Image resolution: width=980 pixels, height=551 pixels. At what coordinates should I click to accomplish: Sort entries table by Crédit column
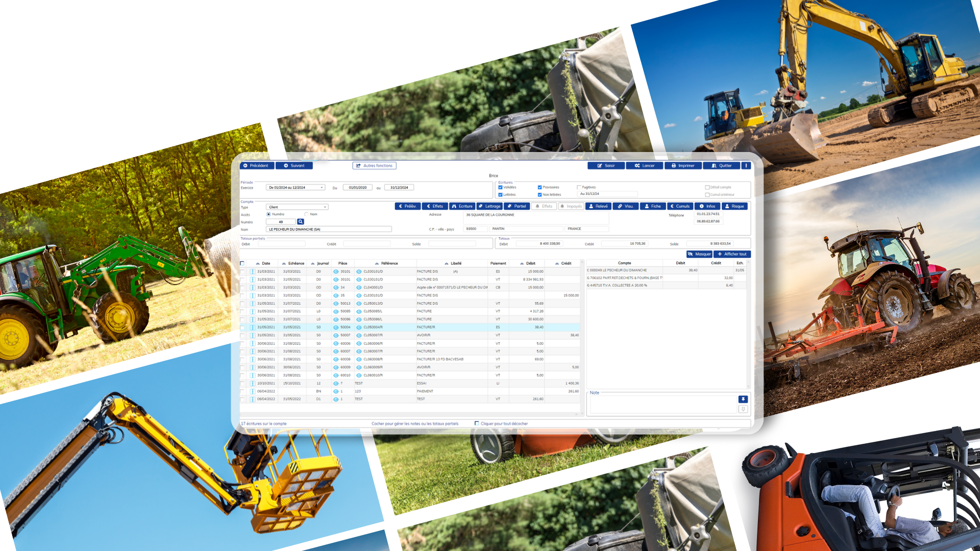point(563,264)
